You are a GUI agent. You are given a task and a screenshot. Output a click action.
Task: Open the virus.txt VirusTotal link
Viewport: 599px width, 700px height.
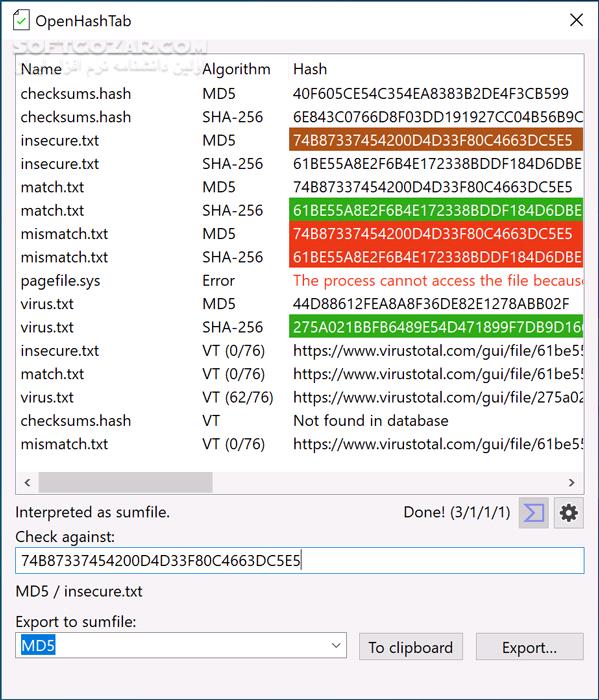(x=438, y=397)
